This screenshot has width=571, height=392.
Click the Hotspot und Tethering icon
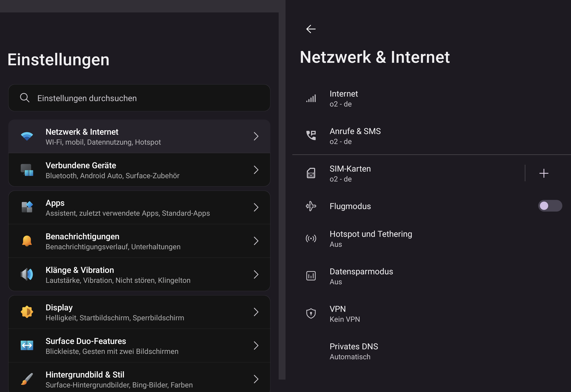[311, 238]
